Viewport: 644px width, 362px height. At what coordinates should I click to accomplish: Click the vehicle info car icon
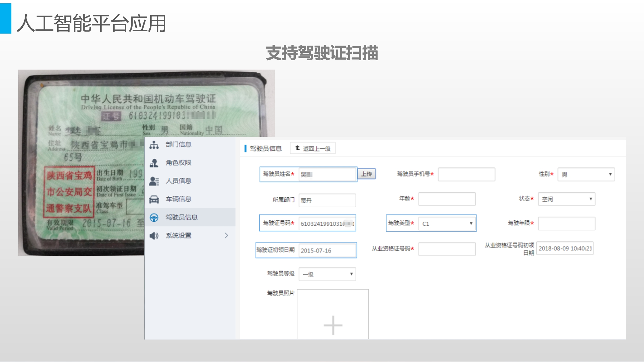pyautogui.click(x=154, y=199)
